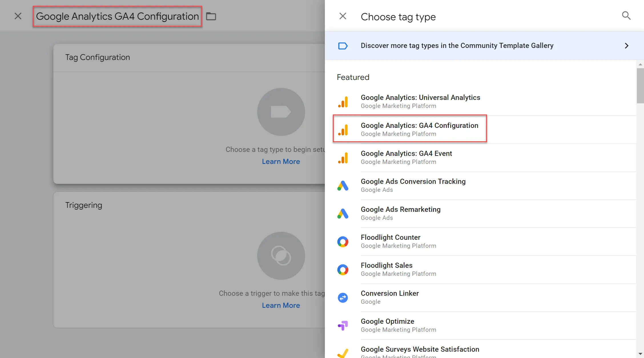Click the folder icon next to tag name

(211, 16)
